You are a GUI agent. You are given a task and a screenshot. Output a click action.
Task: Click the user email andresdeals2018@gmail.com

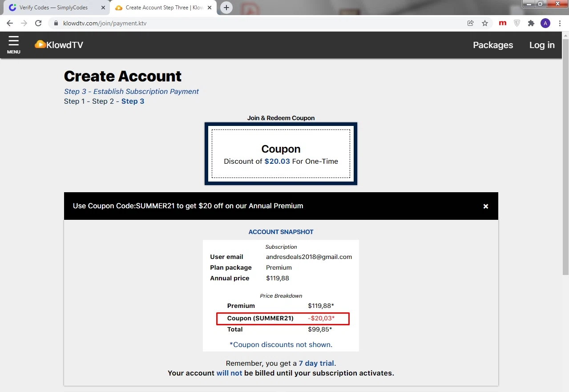[309, 257]
